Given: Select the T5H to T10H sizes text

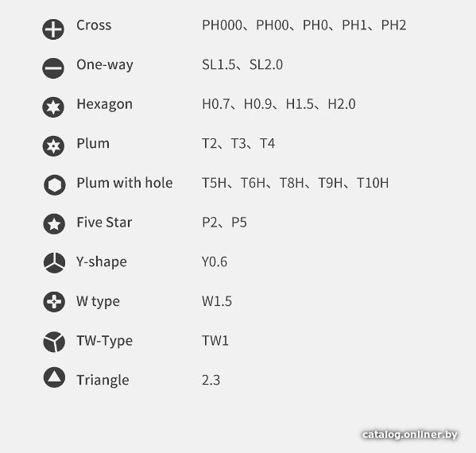Looking at the screenshot, I should tap(295, 183).
